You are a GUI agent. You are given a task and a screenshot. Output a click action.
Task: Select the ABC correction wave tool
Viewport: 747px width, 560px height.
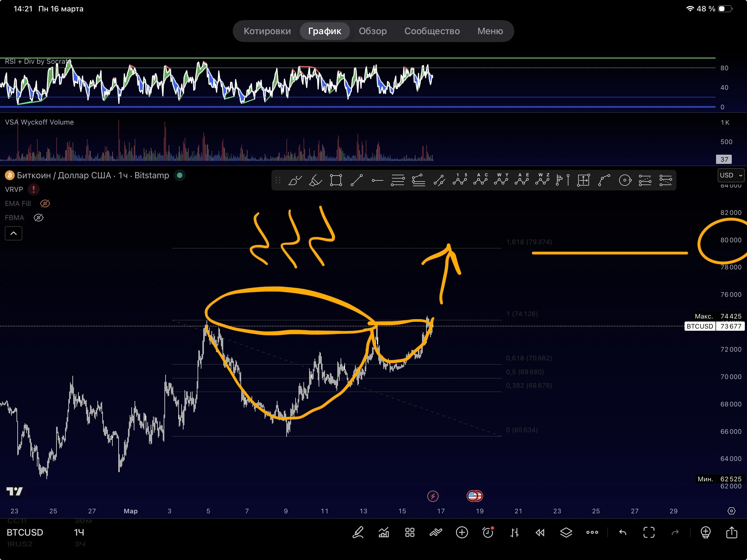pos(480,180)
